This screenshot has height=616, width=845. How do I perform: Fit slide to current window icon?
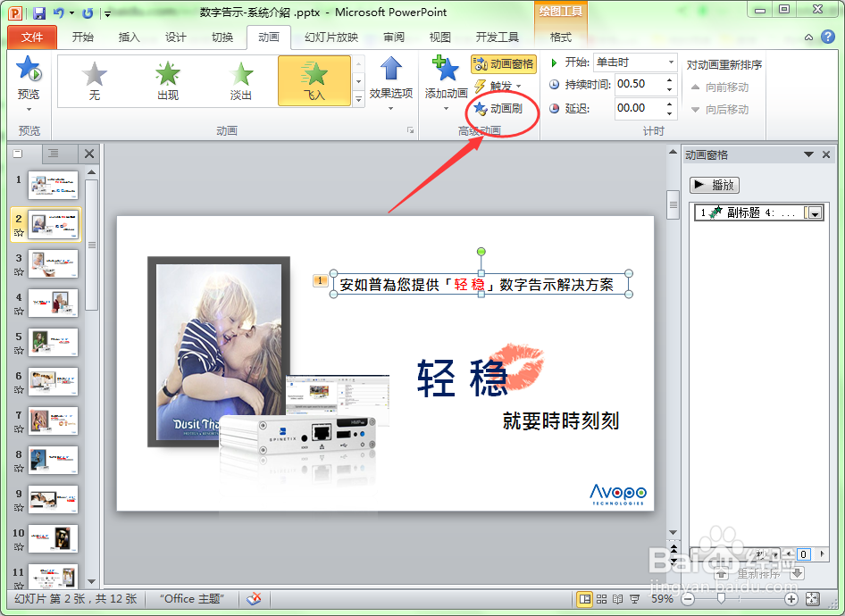812,599
